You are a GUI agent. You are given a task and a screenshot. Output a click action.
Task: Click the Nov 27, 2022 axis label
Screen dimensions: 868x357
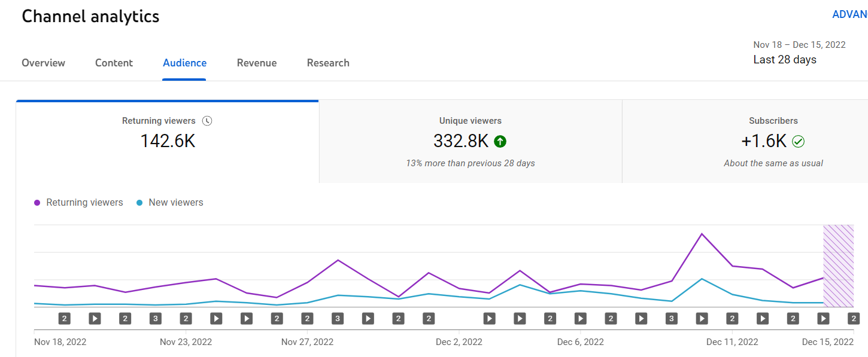(x=307, y=342)
